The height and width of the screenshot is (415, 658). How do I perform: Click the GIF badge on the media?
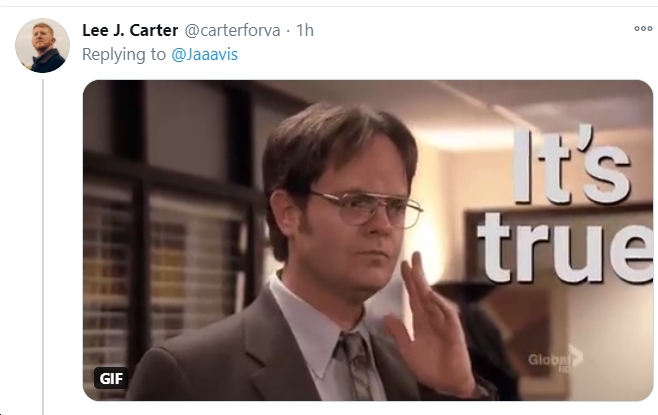[x=111, y=378]
